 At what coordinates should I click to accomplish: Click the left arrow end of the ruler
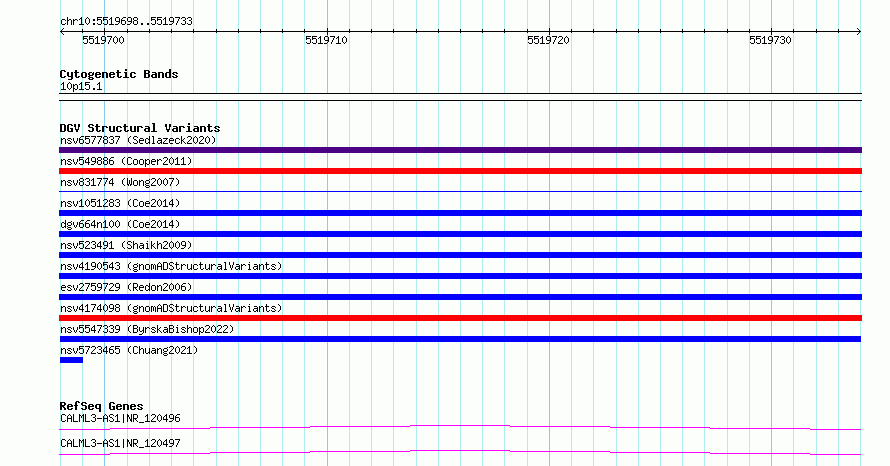62,31
